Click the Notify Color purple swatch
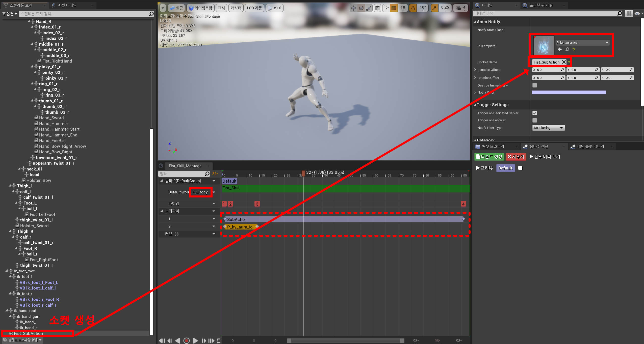This screenshot has height=344, width=644. (x=569, y=93)
